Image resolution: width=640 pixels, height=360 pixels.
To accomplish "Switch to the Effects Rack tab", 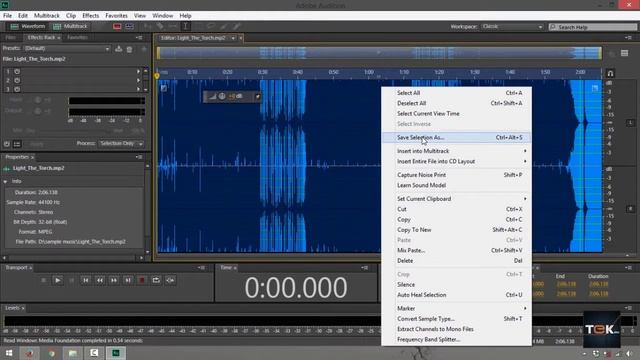I will pyautogui.click(x=42, y=38).
